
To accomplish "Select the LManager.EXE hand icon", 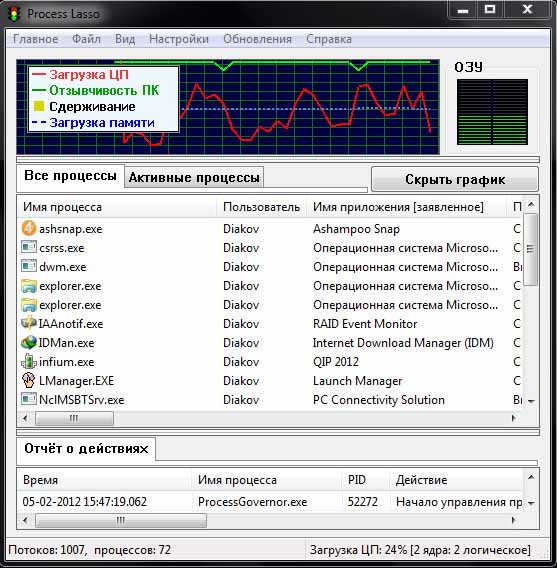I will click(29, 380).
